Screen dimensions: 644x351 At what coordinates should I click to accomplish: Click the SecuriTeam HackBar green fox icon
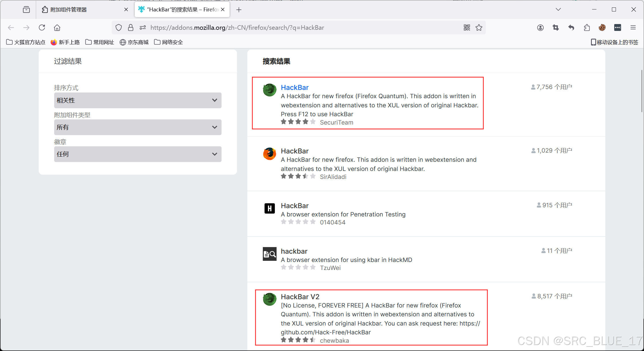(269, 90)
